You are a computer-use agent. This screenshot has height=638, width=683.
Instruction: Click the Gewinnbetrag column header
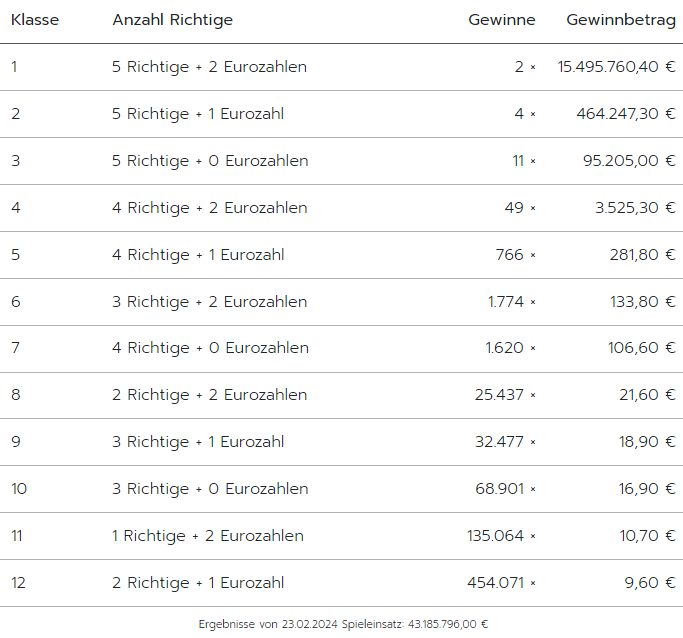point(620,20)
